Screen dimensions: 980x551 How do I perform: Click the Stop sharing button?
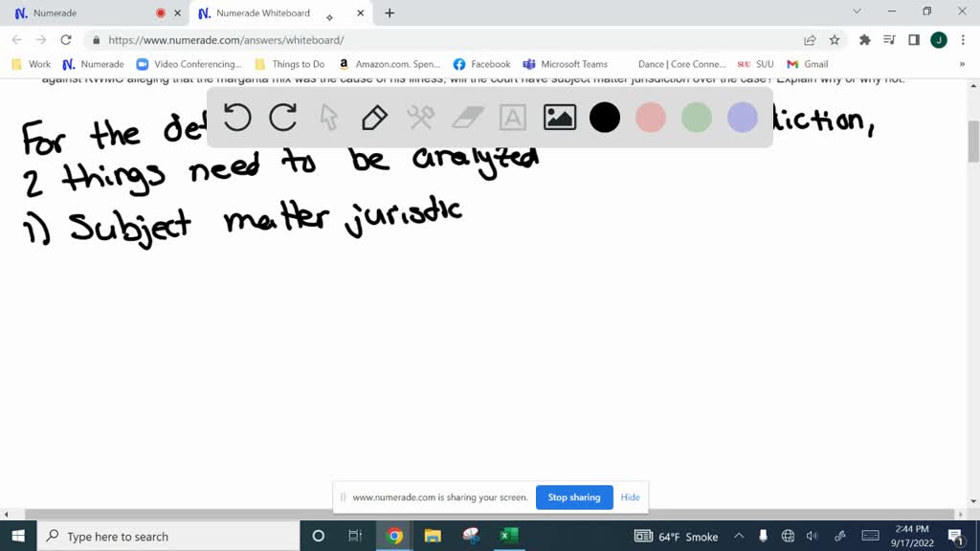point(574,497)
